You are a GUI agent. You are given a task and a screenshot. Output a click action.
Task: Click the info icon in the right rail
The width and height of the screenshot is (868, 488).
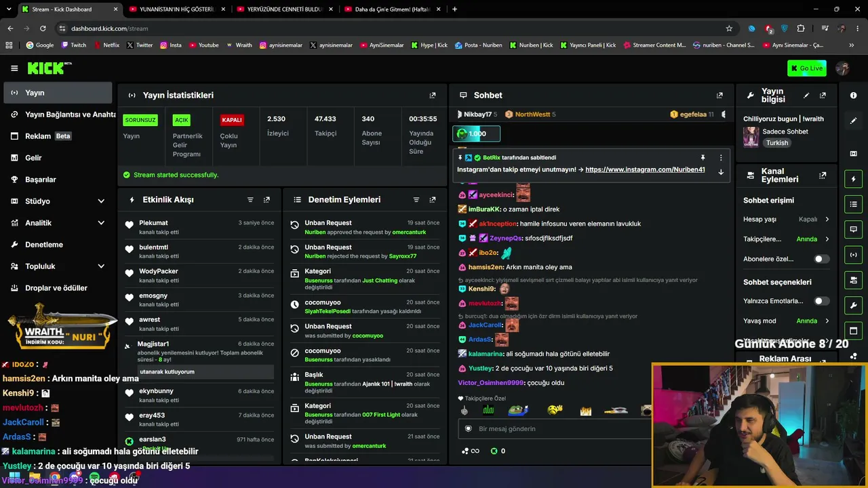[853, 96]
